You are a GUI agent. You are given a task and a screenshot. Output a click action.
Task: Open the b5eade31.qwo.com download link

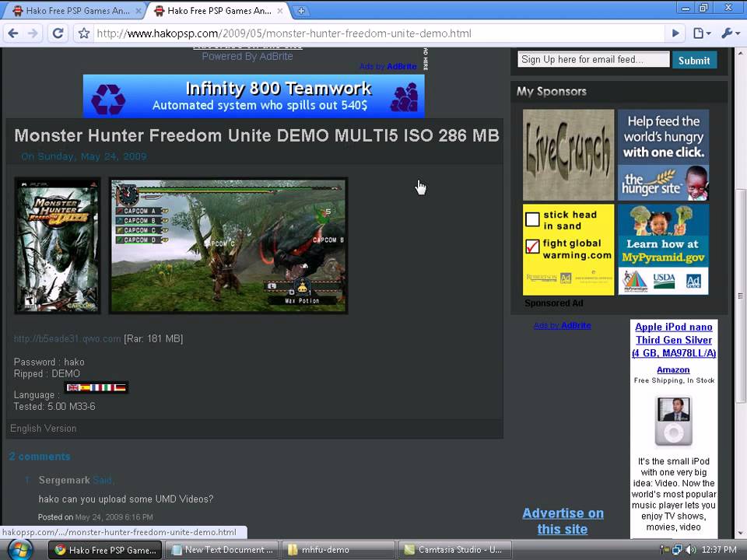coord(67,338)
